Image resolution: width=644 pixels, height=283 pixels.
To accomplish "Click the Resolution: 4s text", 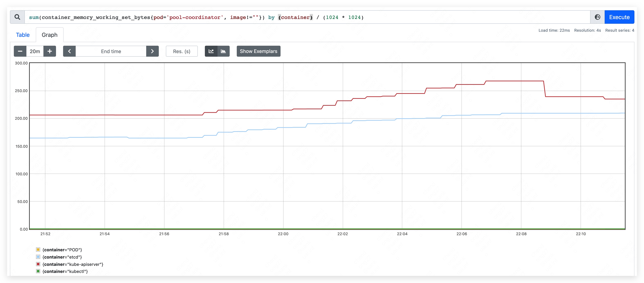I will click(587, 30).
